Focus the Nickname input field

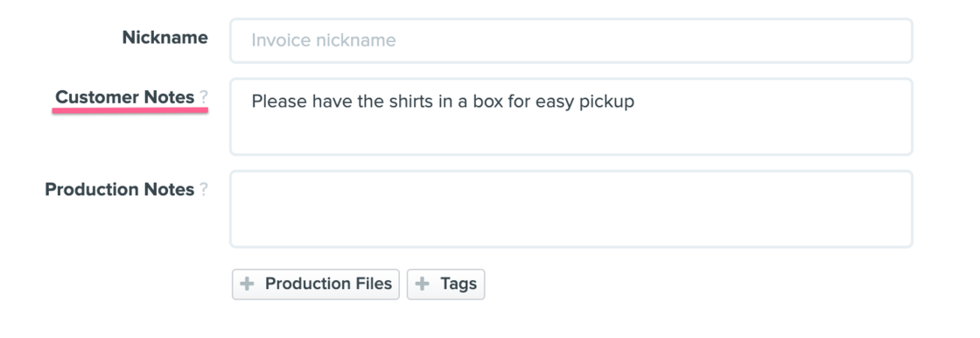pyautogui.click(x=571, y=40)
